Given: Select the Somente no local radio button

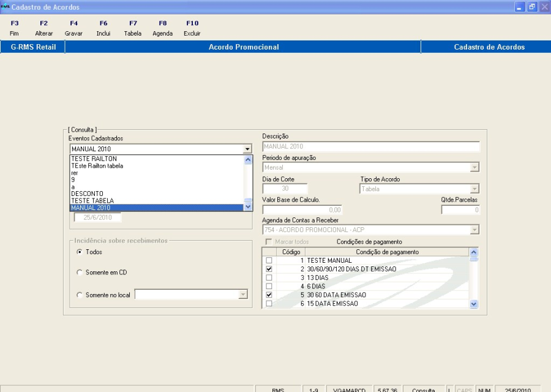Looking at the screenshot, I should (x=80, y=295).
